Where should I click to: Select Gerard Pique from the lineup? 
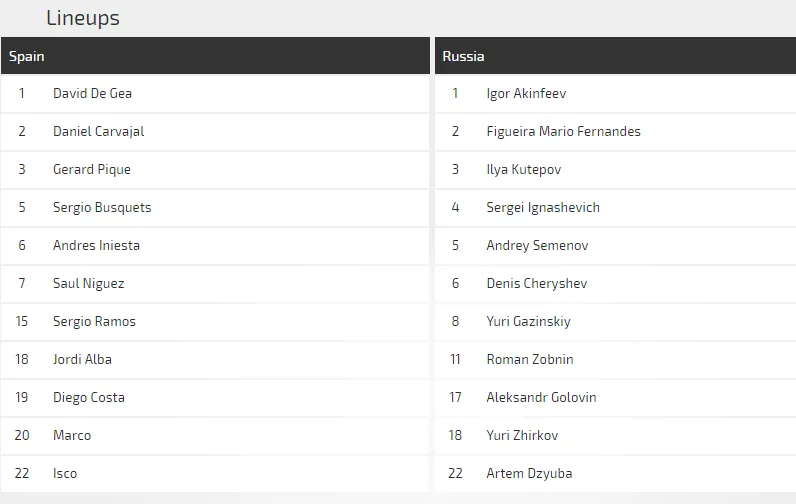[91, 169]
